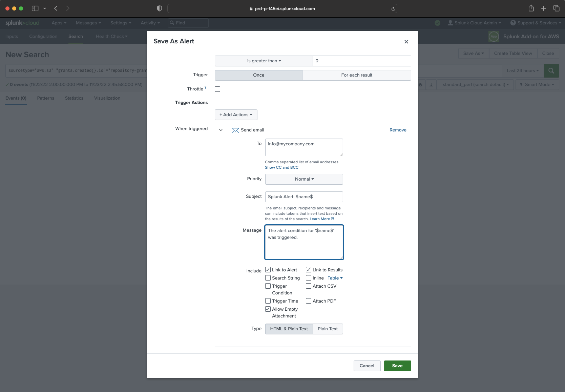The height and width of the screenshot is (392, 565).
Task: Open the Splunk Cloud Admin user menu
Action: (474, 23)
